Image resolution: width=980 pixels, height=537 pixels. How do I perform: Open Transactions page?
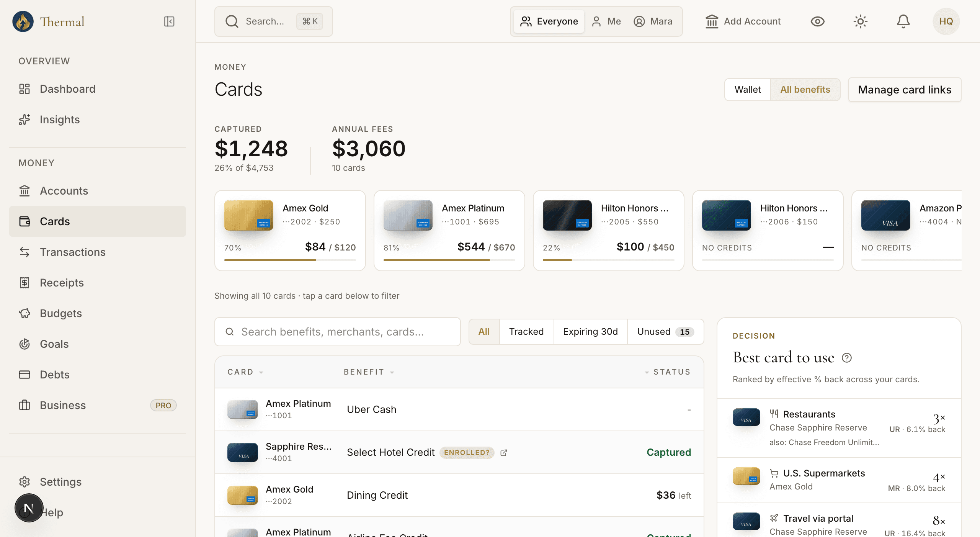pyautogui.click(x=98, y=252)
